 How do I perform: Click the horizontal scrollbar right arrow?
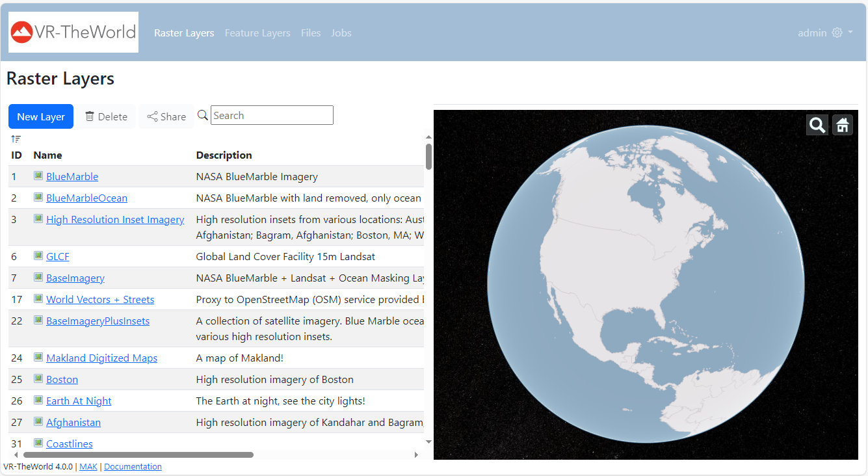pos(416,455)
